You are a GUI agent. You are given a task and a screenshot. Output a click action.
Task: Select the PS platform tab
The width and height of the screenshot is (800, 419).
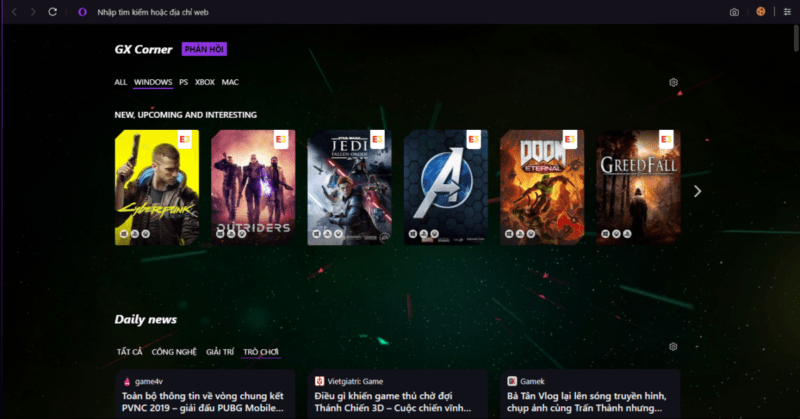point(184,82)
